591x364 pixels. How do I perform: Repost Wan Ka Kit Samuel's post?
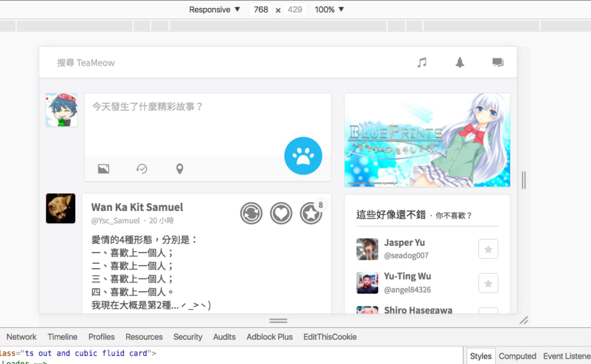(251, 213)
